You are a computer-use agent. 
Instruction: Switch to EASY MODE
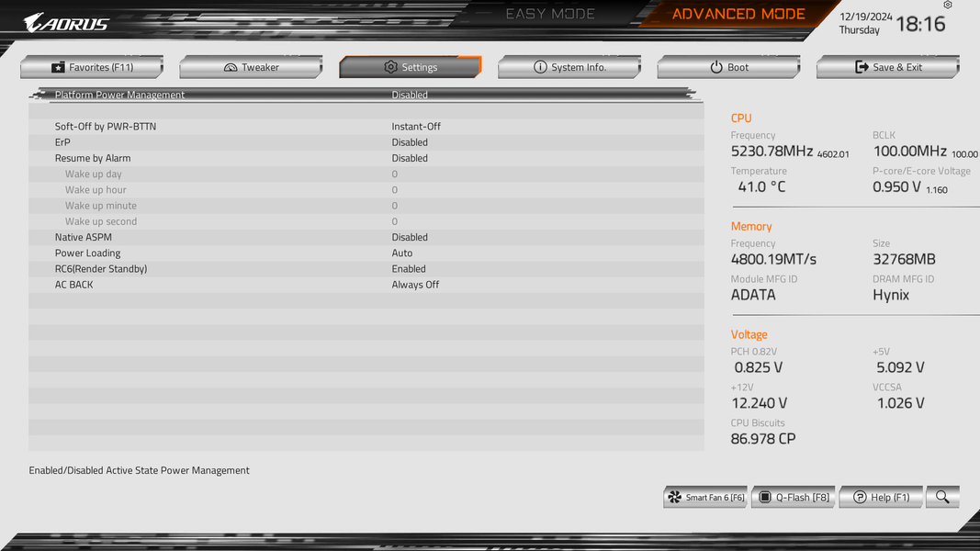550,14
